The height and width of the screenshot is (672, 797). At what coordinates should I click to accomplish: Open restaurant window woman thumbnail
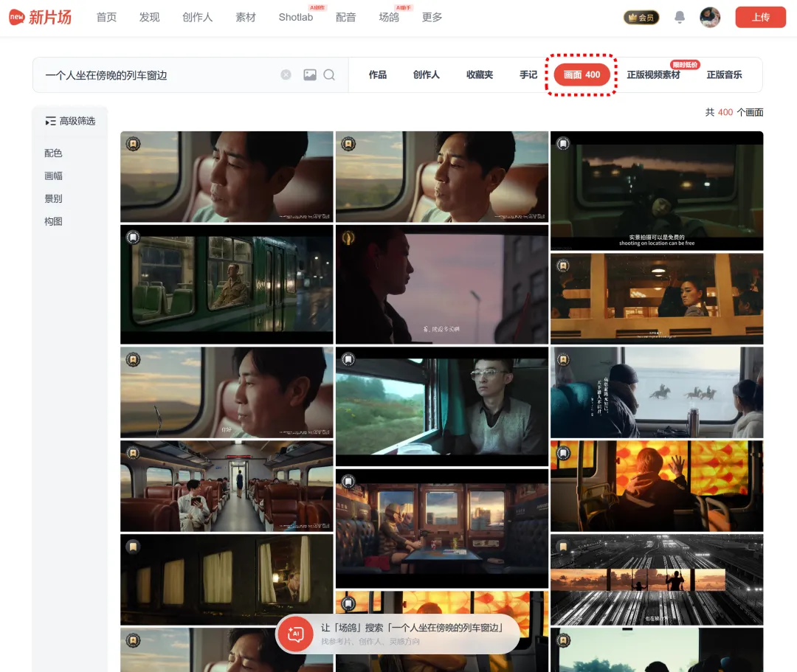[x=657, y=299]
